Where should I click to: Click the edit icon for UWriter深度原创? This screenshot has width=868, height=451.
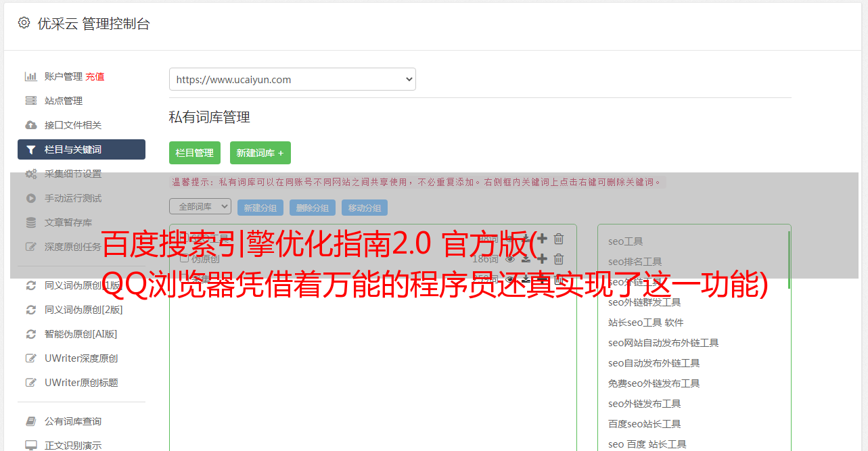30,358
